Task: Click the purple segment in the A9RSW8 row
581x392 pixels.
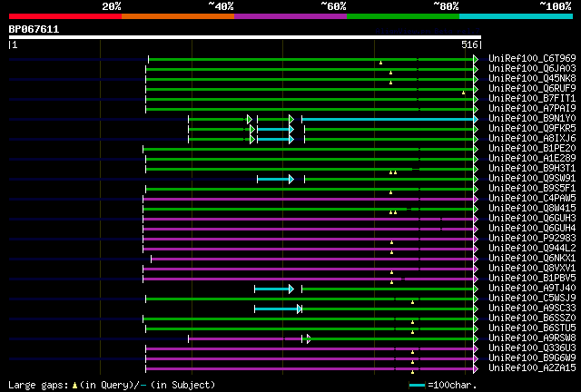Action: click(245, 339)
